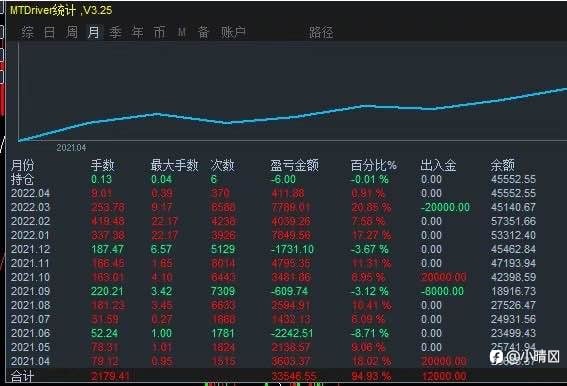
Task: Select the 2021.08 month row
Action: pyautogui.click(x=30, y=305)
